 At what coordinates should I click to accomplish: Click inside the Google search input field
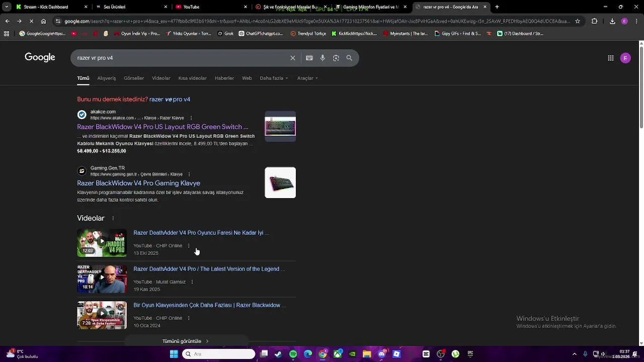click(x=181, y=58)
